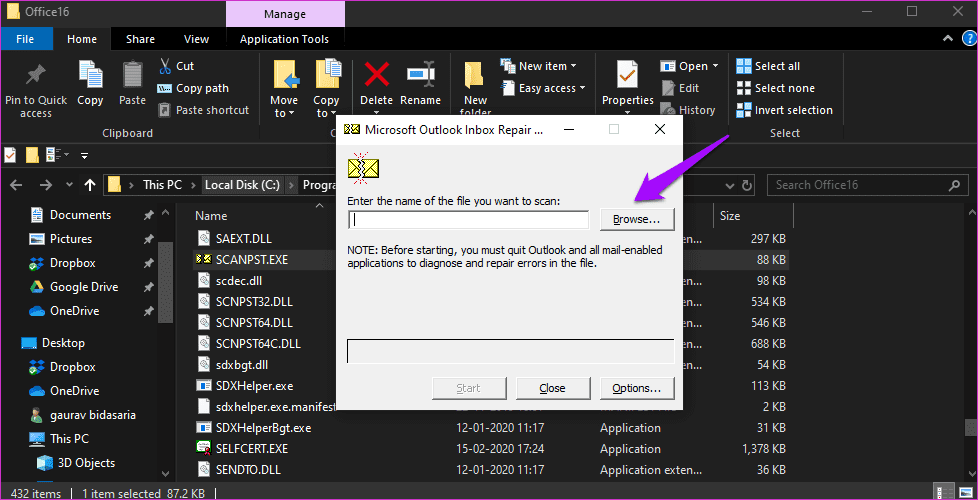Click Select none
Screen dimensions: 978x500
click(x=775, y=89)
